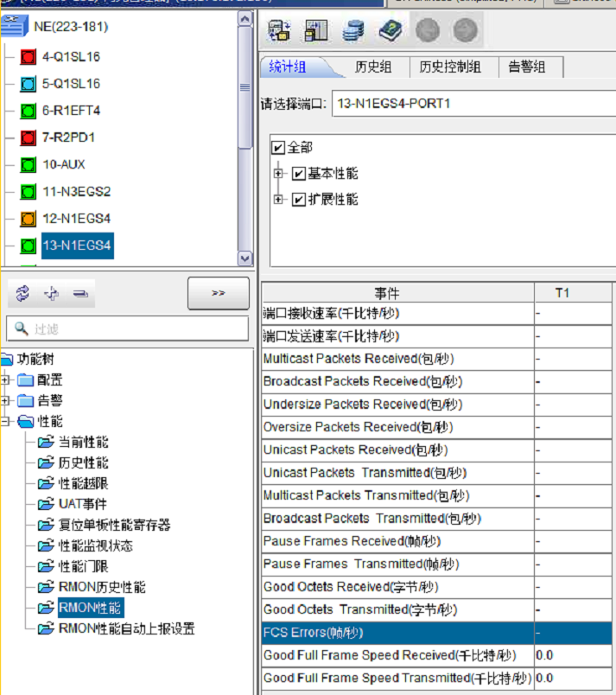This screenshot has width=616, height=695.
Task: Switch to the 统计组 tab
Action: (x=288, y=67)
